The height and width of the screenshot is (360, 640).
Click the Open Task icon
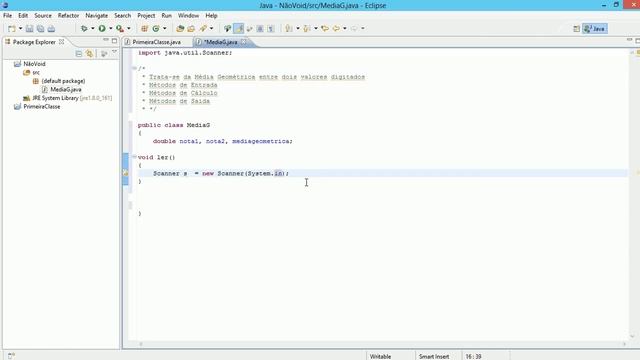tap(191, 29)
